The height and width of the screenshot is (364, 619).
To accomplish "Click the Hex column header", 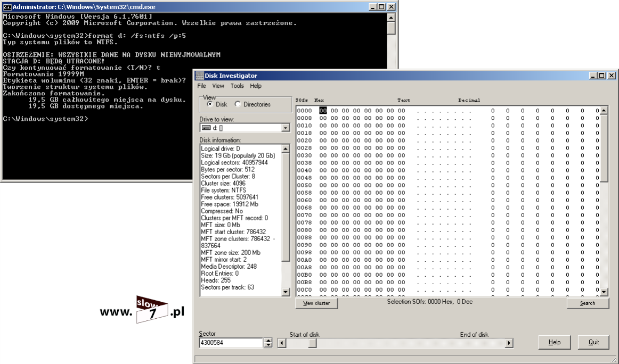I will pyautogui.click(x=319, y=101).
